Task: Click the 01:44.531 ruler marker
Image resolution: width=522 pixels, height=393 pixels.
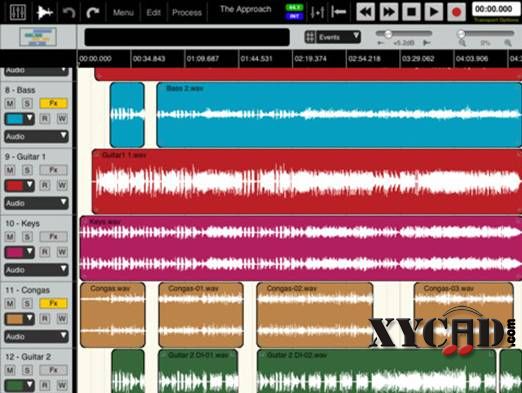Action: pyautogui.click(x=256, y=59)
